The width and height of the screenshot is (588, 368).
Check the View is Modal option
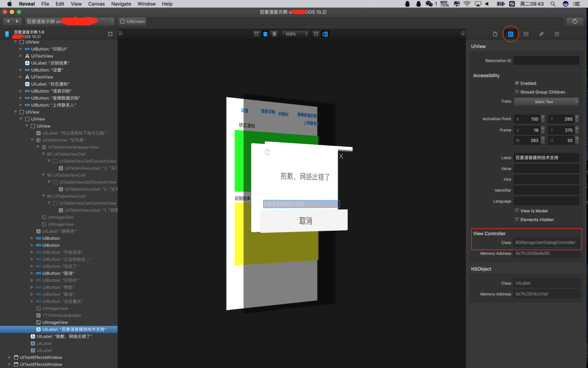(517, 211)
